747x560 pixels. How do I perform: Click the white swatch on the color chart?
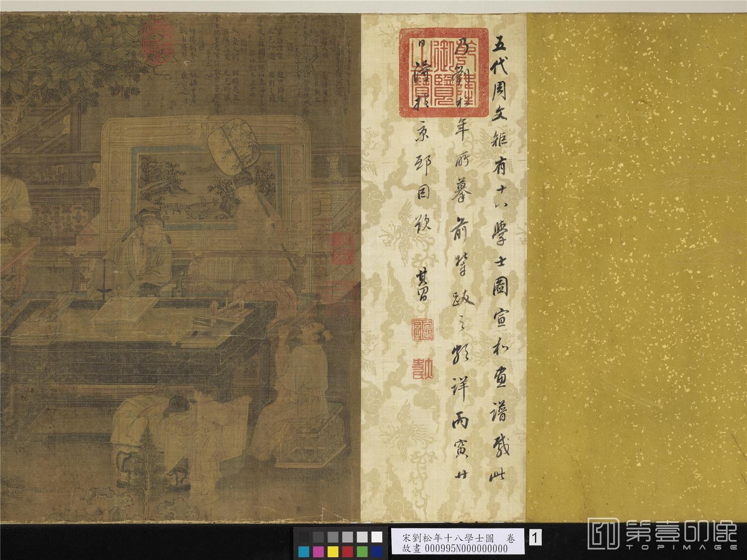click(x=377, y=537)
